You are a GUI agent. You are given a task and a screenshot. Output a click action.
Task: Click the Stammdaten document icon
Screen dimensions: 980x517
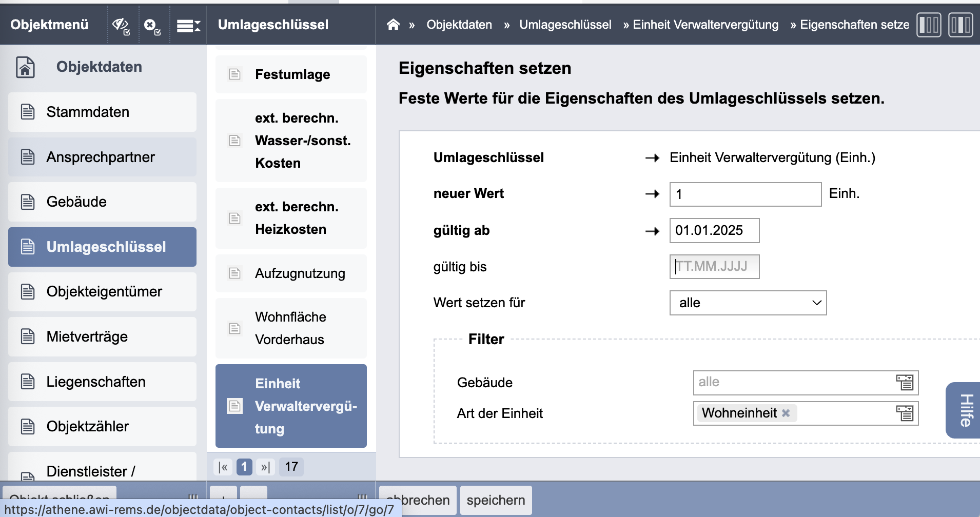pyautogui.click(x=28, y=112)
